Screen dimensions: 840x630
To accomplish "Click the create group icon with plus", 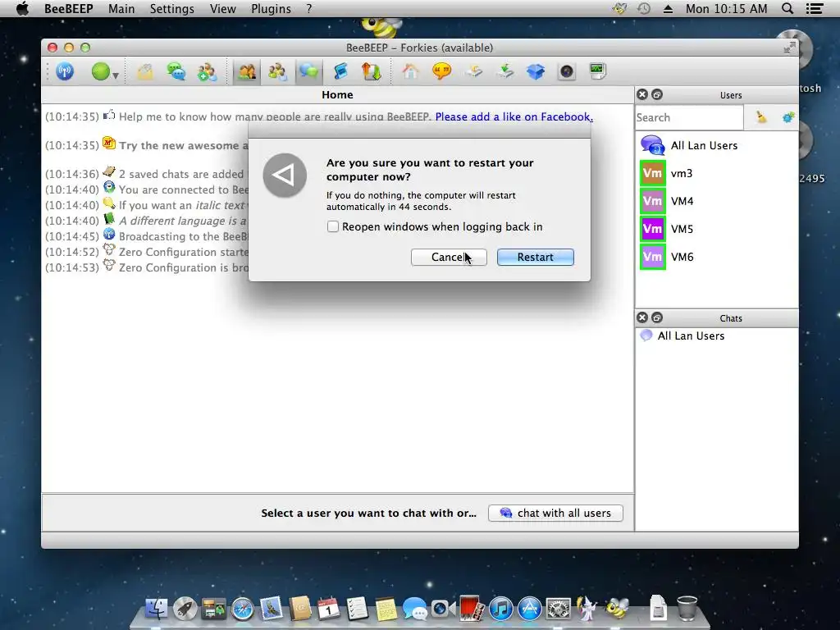I will coord(208,72).
